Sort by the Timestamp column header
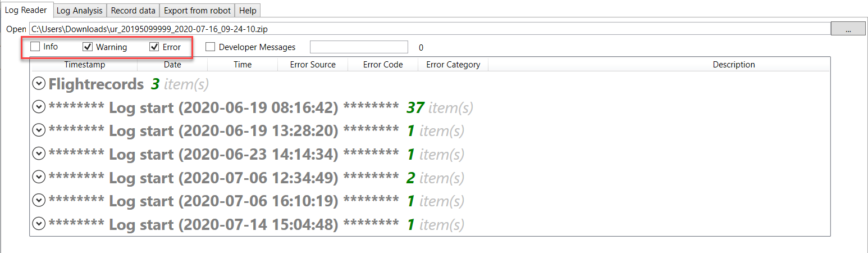Image resolution: width=868 pixels, height=253 pixels. 84,65
